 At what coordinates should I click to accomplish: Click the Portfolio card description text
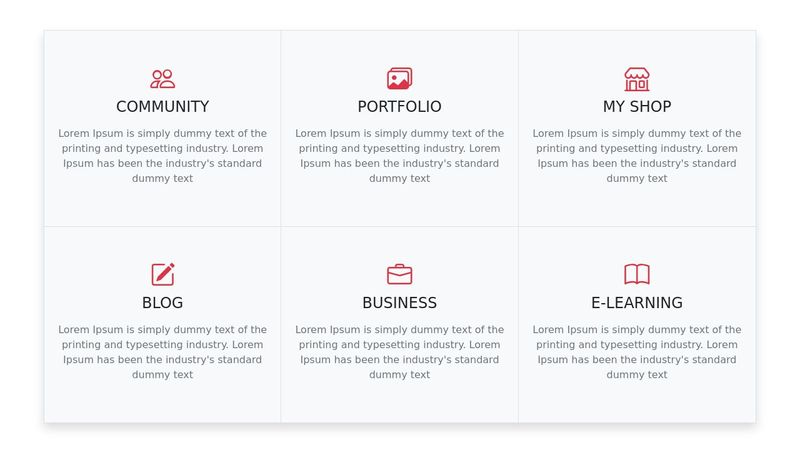pyautogui.click(x=399, y=156)
